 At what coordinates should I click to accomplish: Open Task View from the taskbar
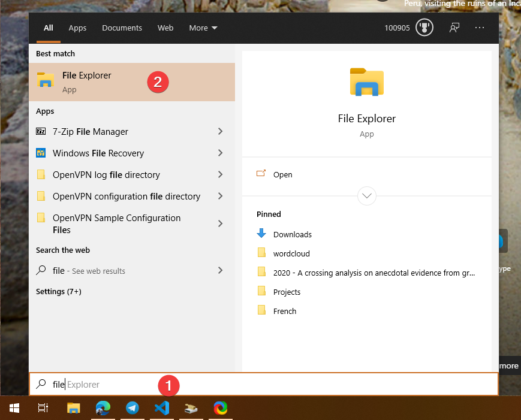[x=43, y=408]
